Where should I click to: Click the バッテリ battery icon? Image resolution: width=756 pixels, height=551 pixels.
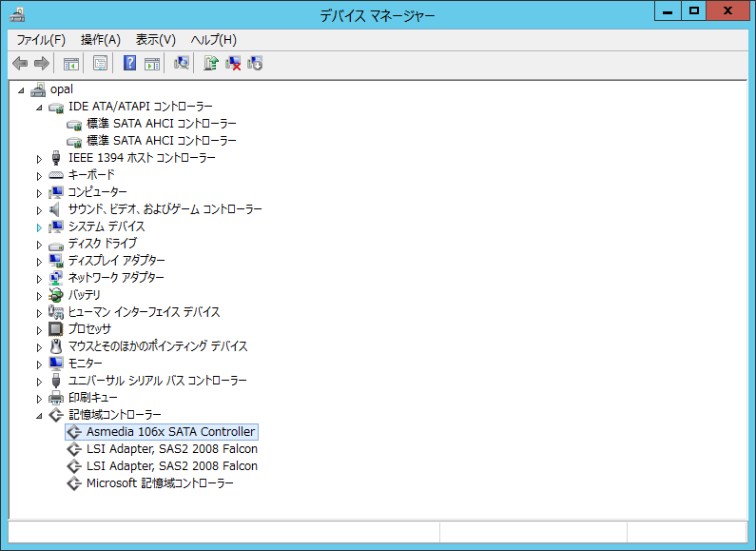(56, 295)
